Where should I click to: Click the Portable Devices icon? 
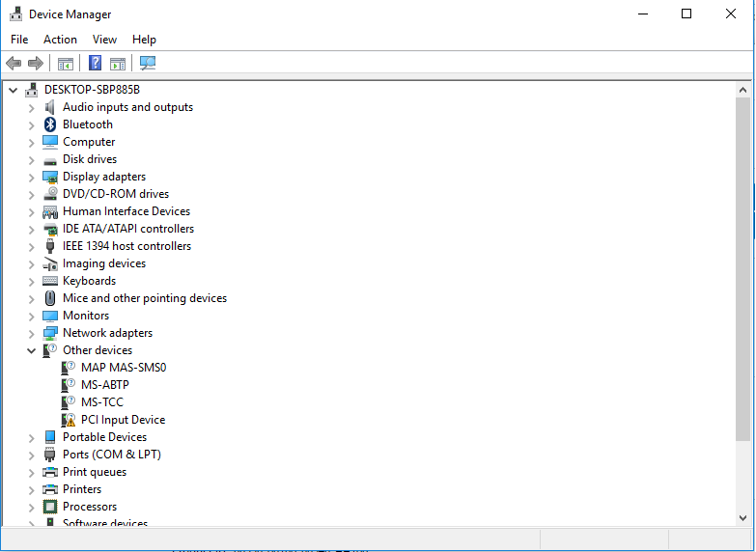(49, 437)
